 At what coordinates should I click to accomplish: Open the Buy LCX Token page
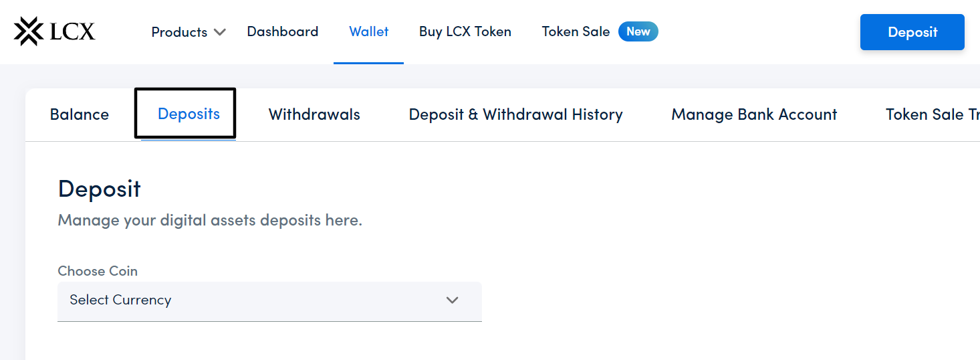[465, 31]
